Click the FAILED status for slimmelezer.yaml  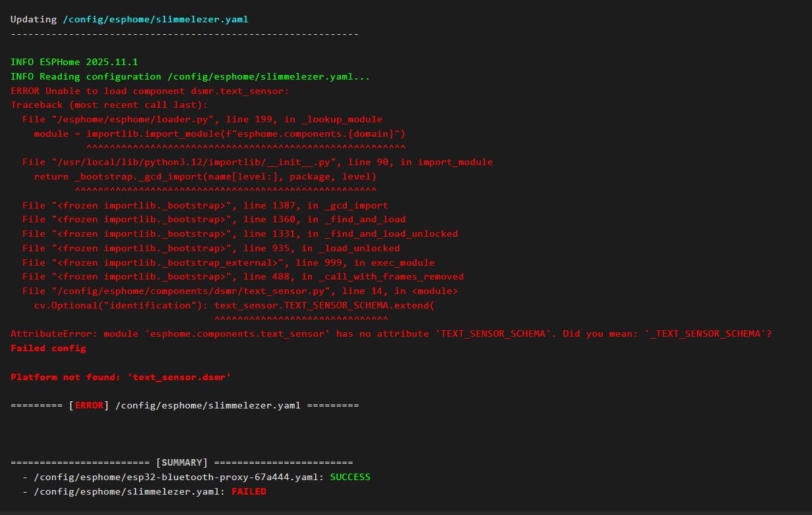(x=249, y=491)
